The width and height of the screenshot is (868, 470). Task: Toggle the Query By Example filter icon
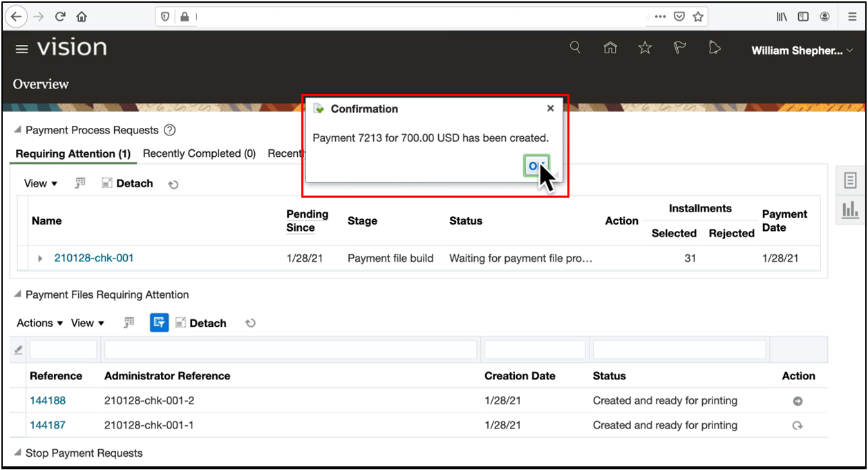click(159, 323)
